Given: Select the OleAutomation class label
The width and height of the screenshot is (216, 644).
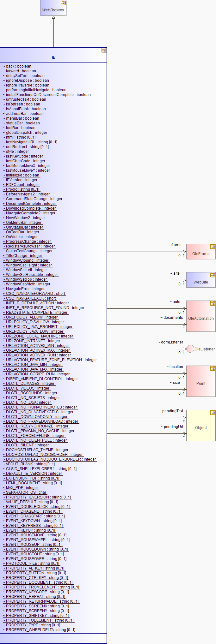Looking at the screenshot, I should 201,319.
